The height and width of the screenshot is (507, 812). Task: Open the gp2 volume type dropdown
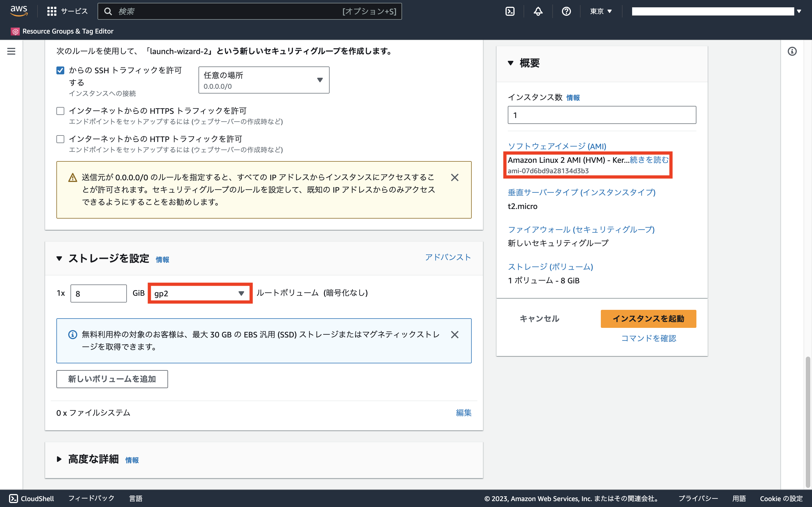coord(200,293)
